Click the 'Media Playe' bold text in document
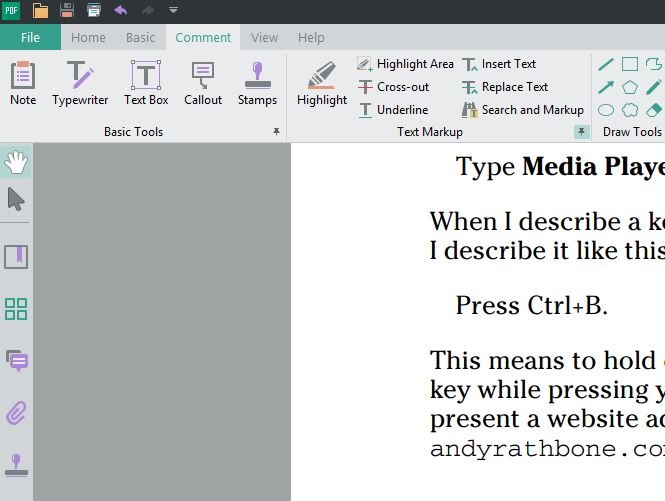This screenshot has width=665, height=501. coord(593,167)
